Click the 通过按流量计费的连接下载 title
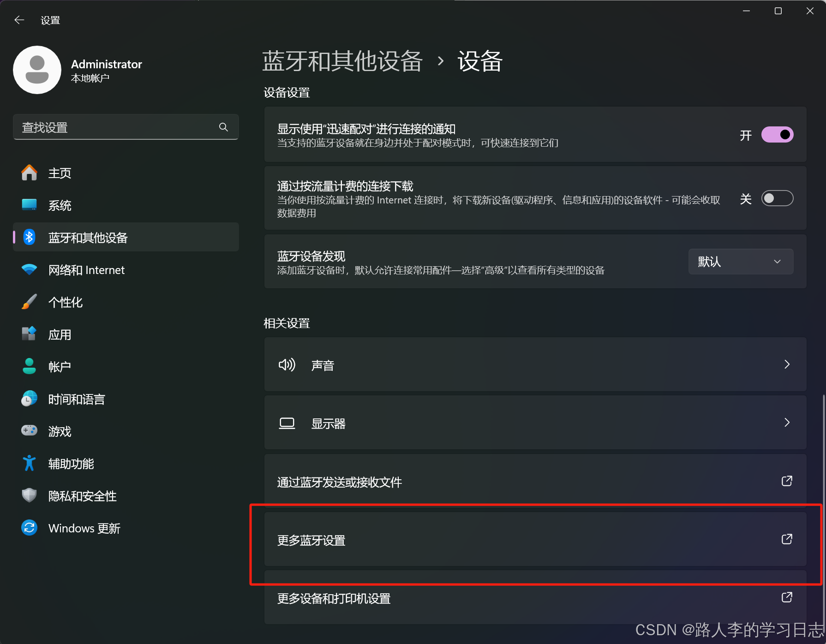Viewport: 826px width, 644px height. click(345, 186)
